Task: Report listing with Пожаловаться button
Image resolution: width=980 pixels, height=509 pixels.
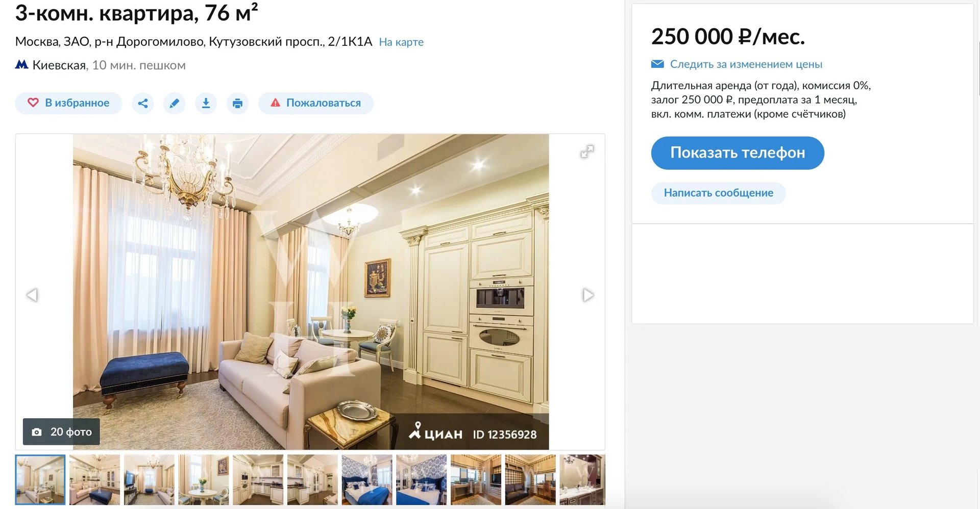Action: [x=315, y=104]
